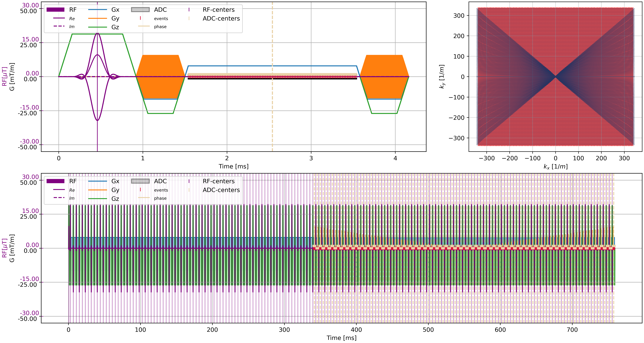The image size is (644, 343).
Task: Click the '2' tick on the top time axis
Action: click(227, 158)
